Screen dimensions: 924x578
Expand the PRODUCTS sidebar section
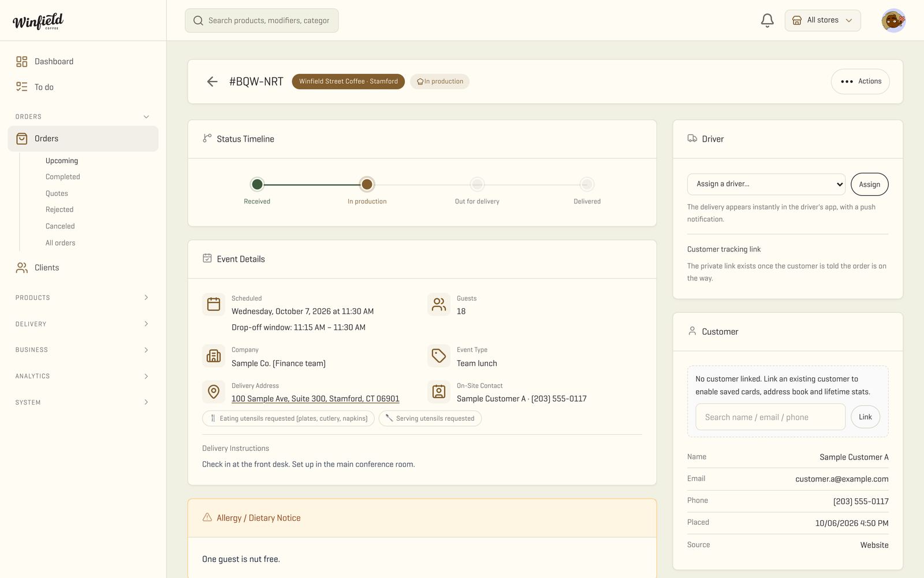click(x=83, y=298)
